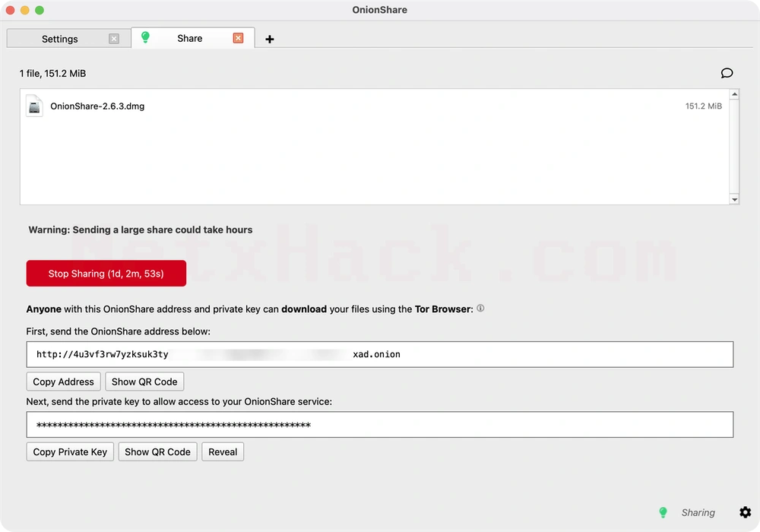Select the OnionShare-2.6.3.dmg file icon
This screenshot has width=760, height=532.
34,106
